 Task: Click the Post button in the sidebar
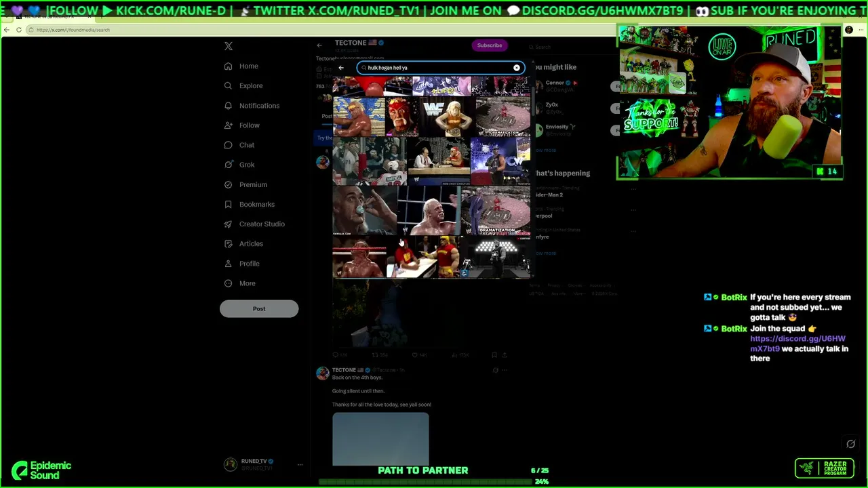pos(259,308)
